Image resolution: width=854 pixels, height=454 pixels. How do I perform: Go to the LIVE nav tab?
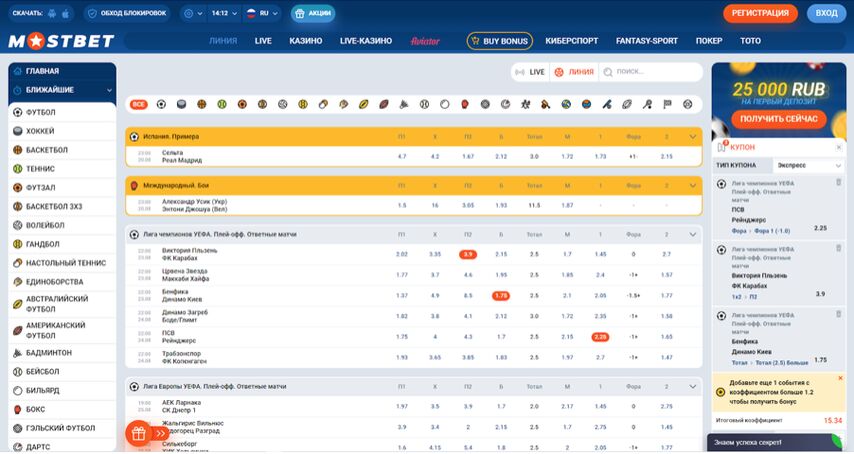[x=263, y=41]
